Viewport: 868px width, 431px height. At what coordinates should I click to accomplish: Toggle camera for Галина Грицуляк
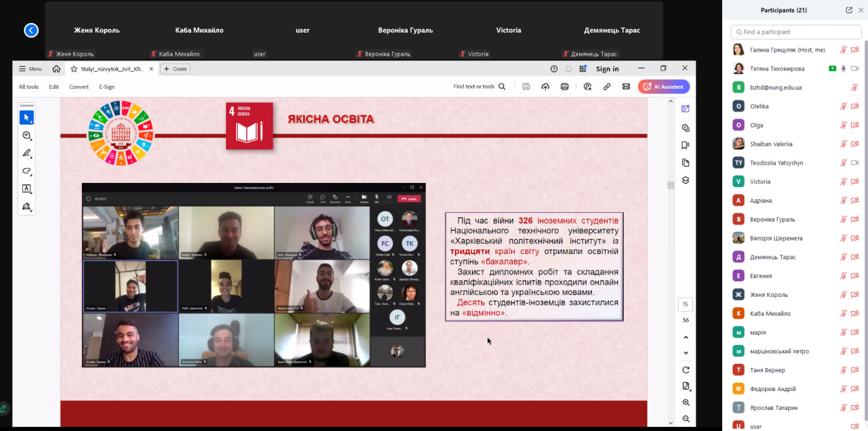(854, 49)
